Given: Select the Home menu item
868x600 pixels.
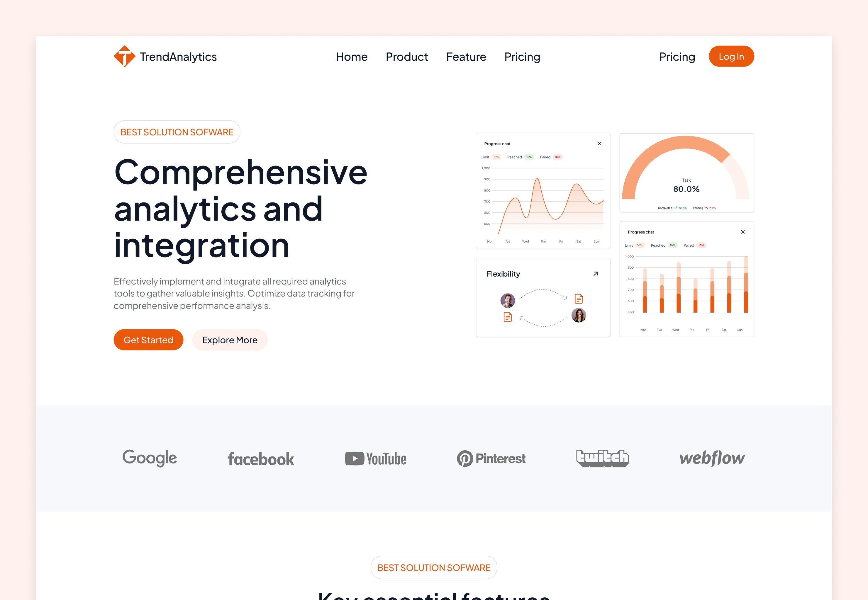Looking at the screenshot, I should pyautogui.click(x=351, y=56).
